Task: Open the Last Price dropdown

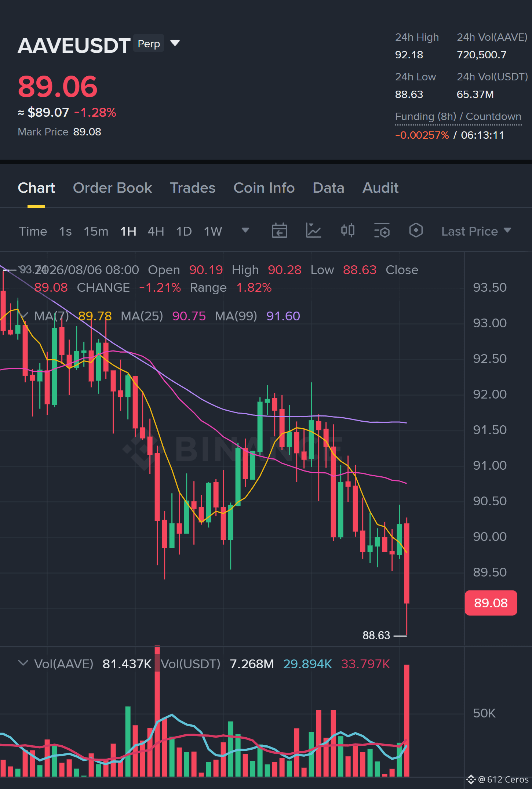Action: pos(476,231)
